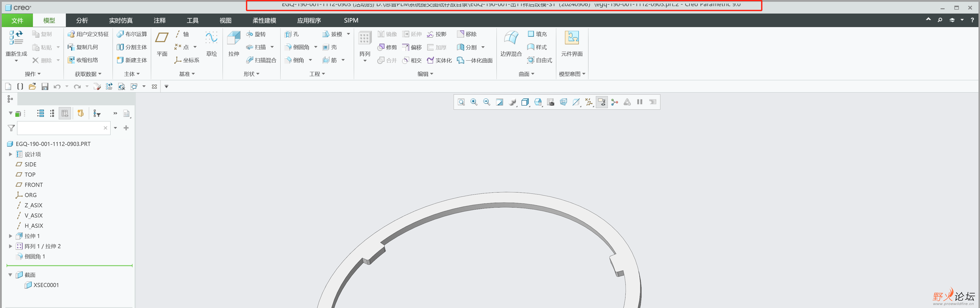Click the Extrude (拉伸) tool icon
The height and width of the screenshot is (308, 980).
234,38
